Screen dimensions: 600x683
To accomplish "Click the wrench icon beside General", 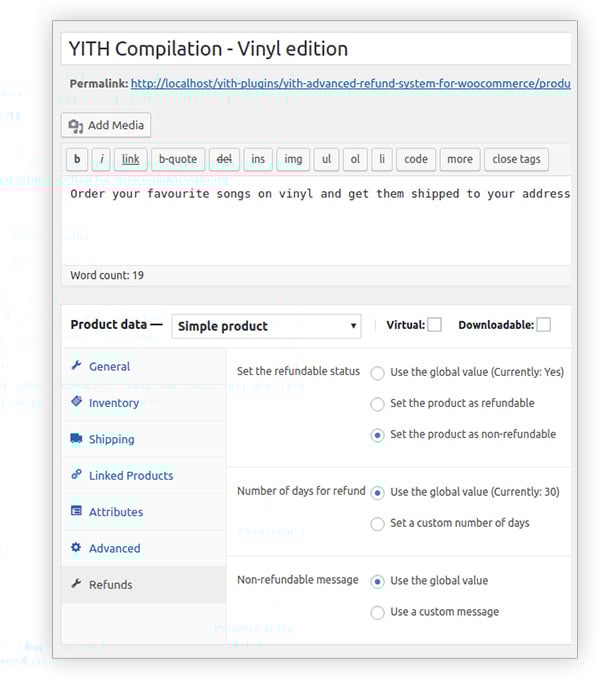I will click(x=76, y=366).
